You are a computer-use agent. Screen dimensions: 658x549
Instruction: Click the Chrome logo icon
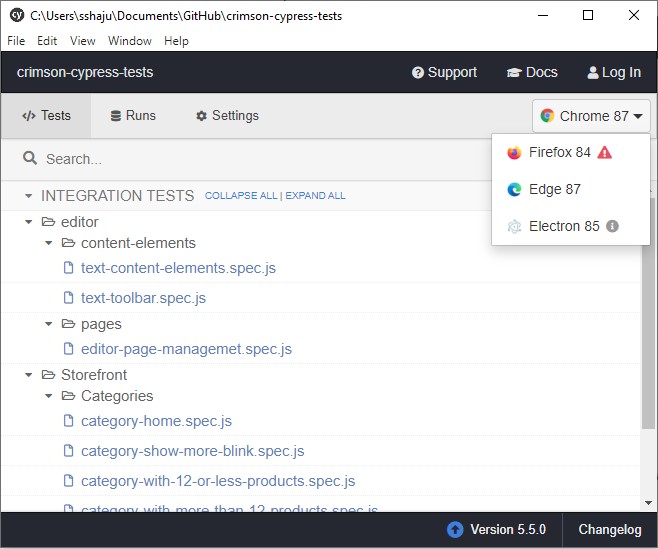click(x=547, y=115)
